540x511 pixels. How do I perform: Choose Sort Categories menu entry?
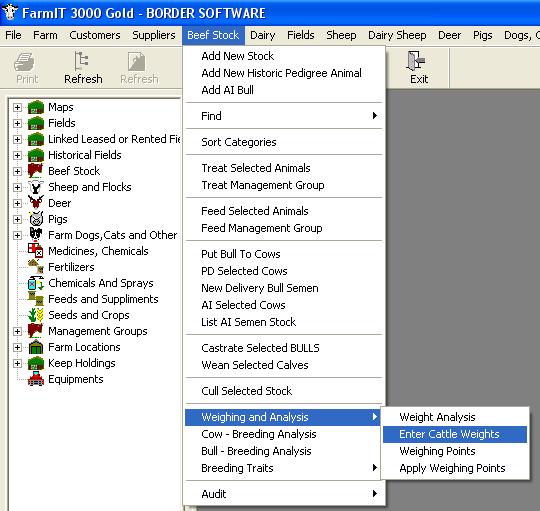[284, 142]
